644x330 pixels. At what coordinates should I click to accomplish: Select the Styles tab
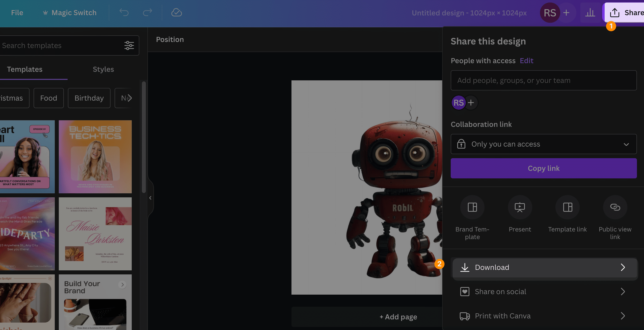tap(103, 69)
